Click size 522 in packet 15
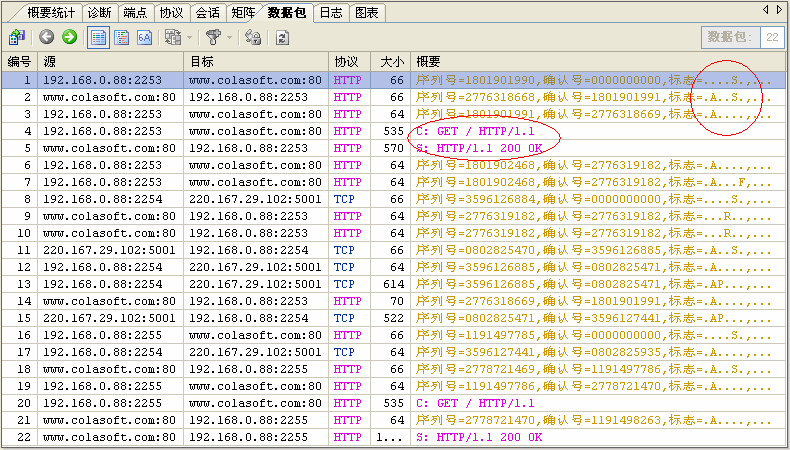 pyautogui.click(x=394, y=318)
